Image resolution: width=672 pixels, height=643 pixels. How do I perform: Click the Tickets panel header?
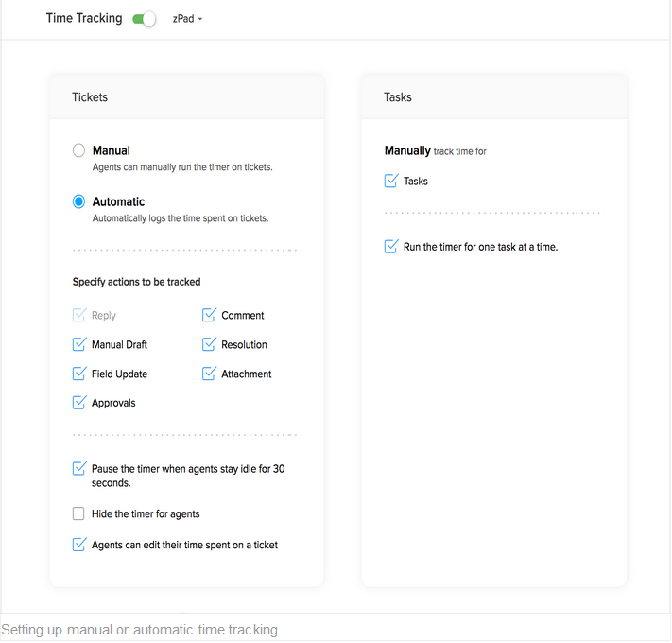click(x=90, y=97)
